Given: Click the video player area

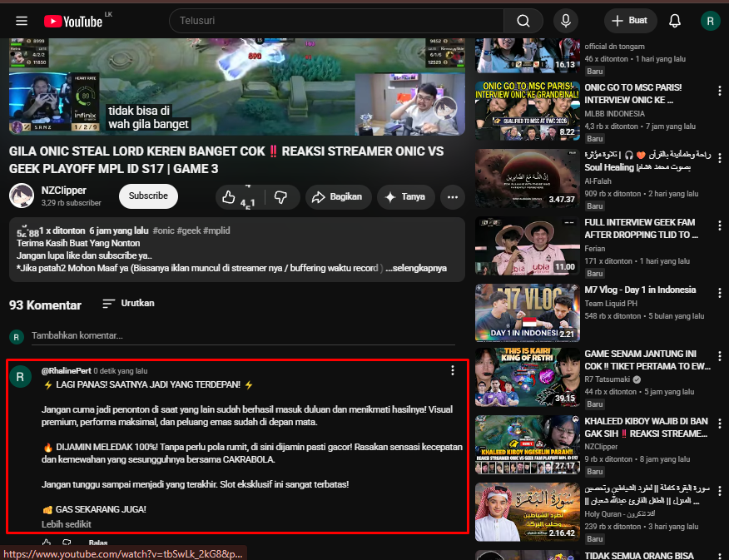Looking at the screenshot, I should pyautogui.click(x=236, y=87).
